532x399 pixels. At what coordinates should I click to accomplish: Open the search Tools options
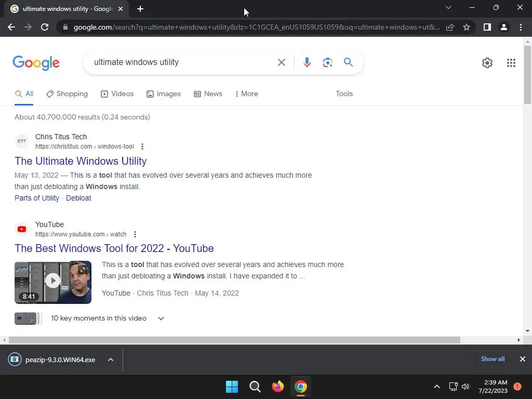[x=344, y=94]
